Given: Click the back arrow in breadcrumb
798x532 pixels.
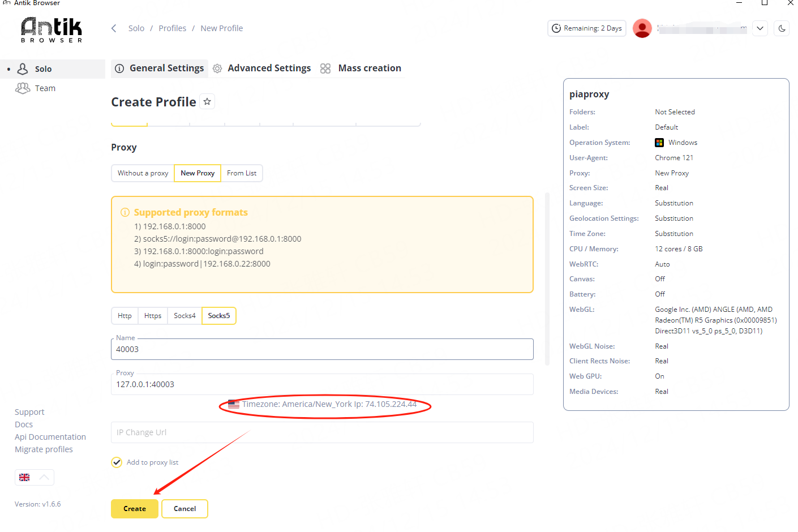Looking at the screenshot, I should 114,28.
